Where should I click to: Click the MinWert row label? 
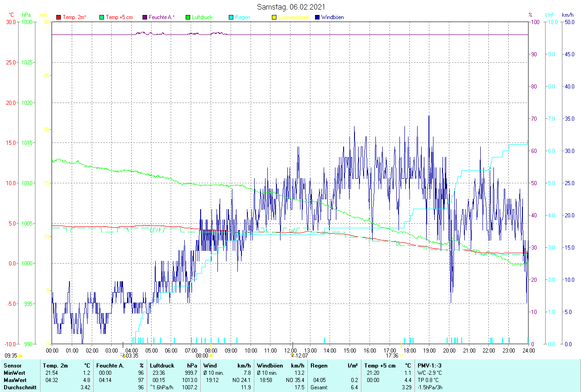click(14, 372)
